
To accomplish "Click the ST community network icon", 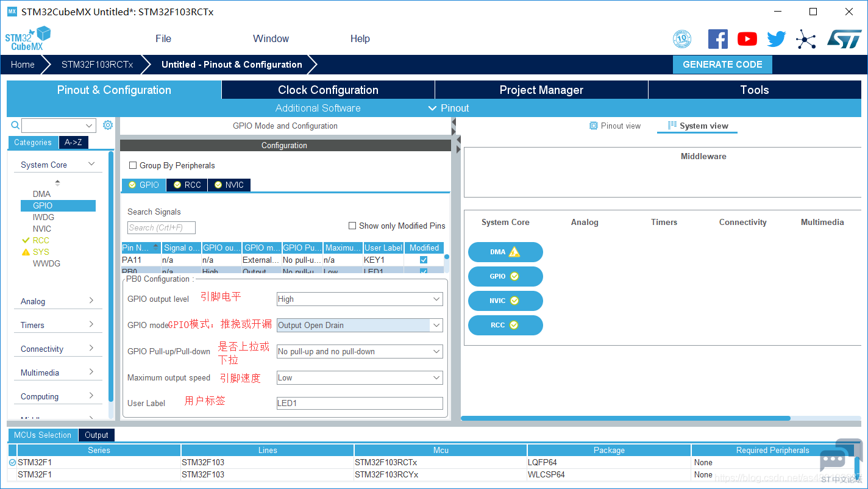I will pos(806,40).
